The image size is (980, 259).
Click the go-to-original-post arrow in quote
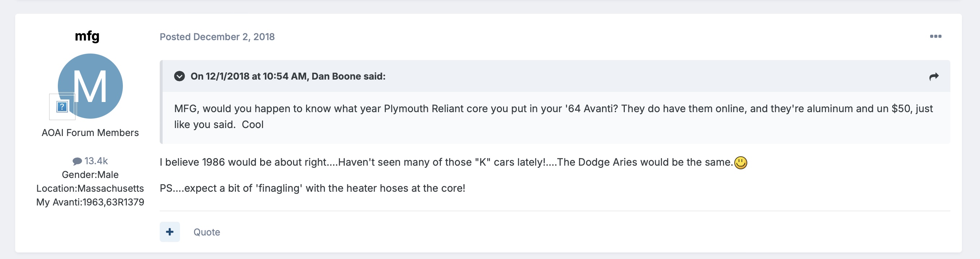click(x=934, y=77)
